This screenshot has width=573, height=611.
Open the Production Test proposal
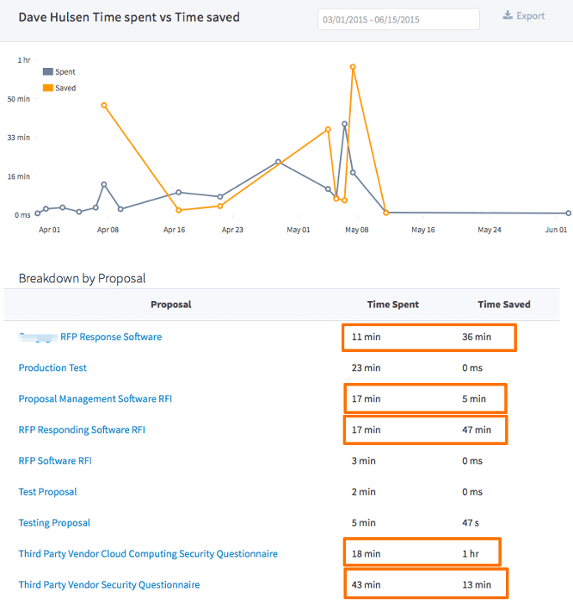[53, 367]
